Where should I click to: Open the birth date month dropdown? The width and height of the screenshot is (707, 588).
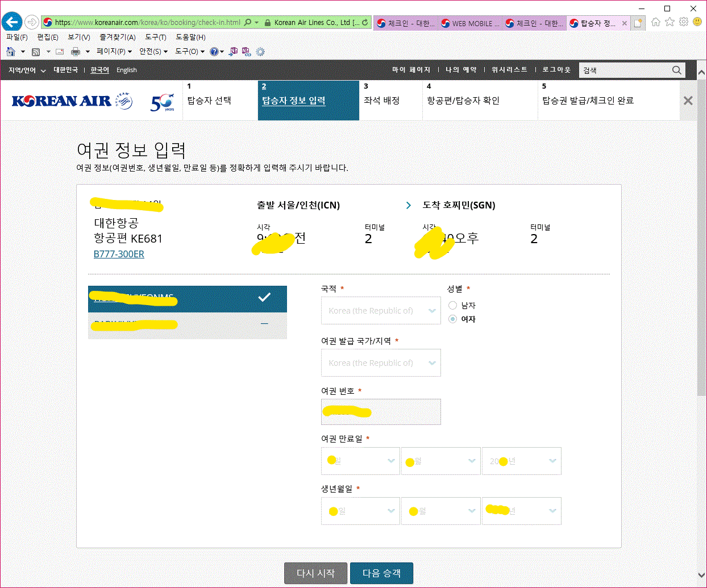click(x=441, y=511)
